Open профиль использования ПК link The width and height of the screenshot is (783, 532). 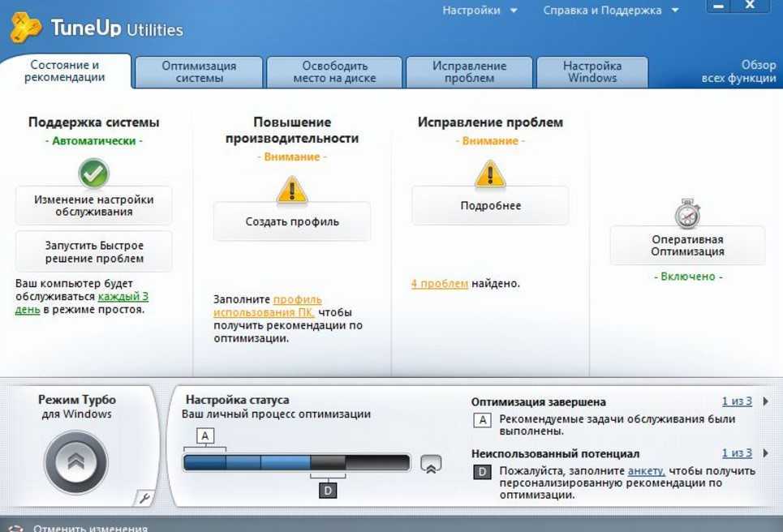(268, 306)
